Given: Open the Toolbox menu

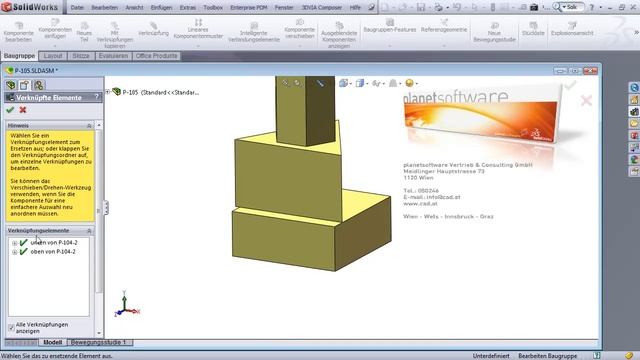Looking at the screenshot, I should point(213,7).
